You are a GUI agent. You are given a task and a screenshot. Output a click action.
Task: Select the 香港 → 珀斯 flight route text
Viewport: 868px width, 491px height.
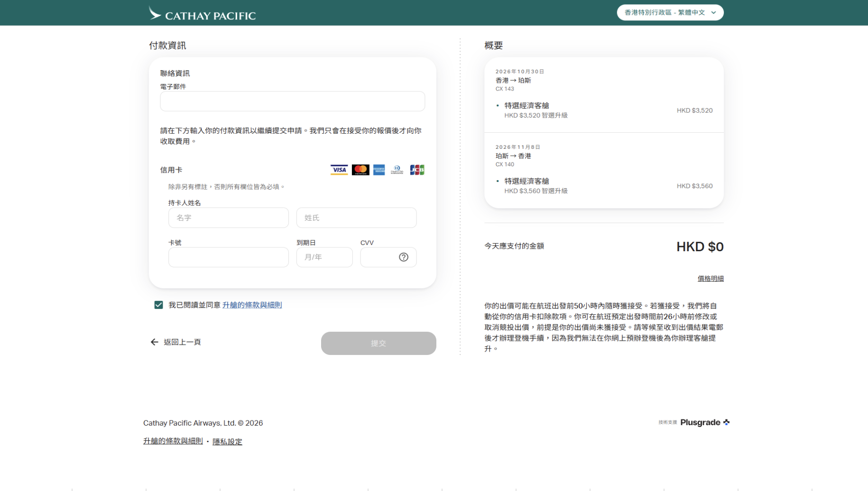[513, 81]
